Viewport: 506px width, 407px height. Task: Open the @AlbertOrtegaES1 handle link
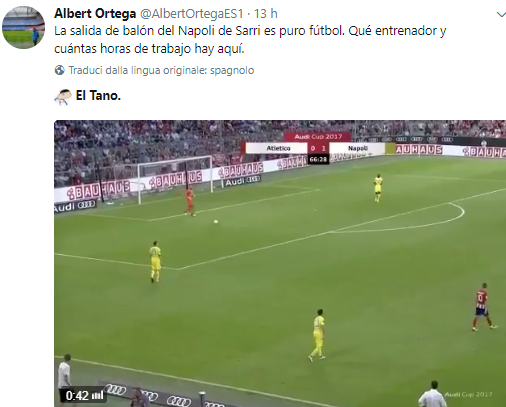(x=192, y=14)
